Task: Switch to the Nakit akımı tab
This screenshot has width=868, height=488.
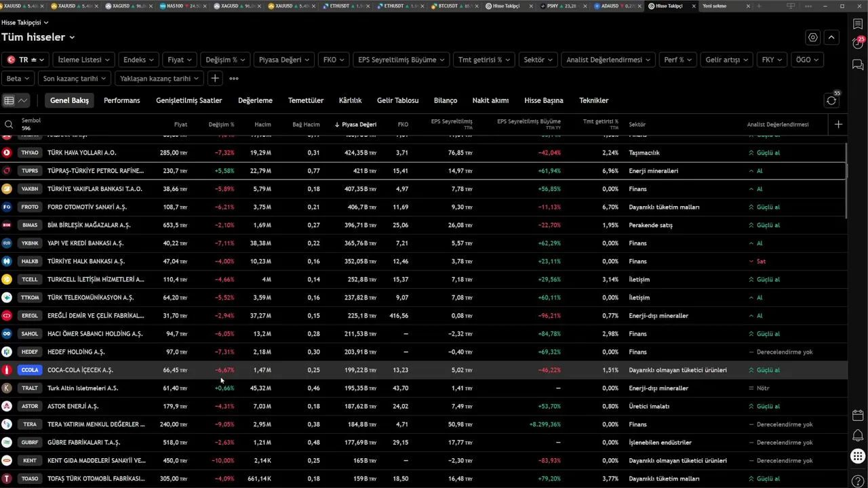Action: coord(490,100)
